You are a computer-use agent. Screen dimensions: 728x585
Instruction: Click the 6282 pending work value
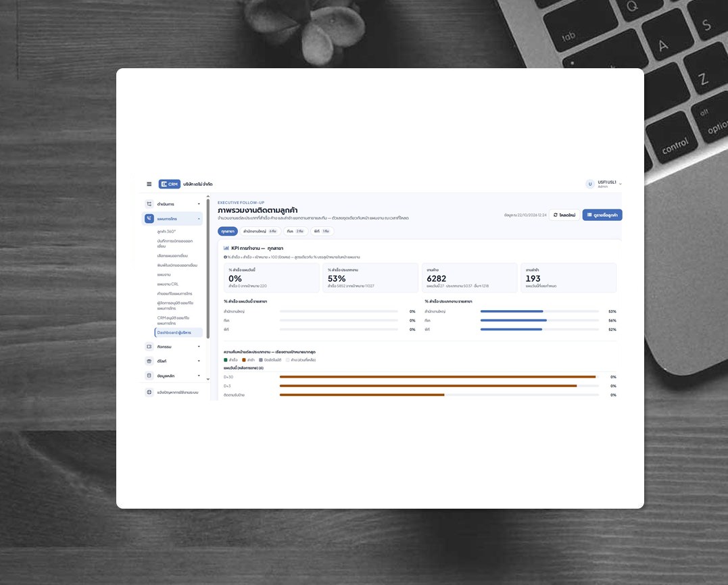point(437,278)
